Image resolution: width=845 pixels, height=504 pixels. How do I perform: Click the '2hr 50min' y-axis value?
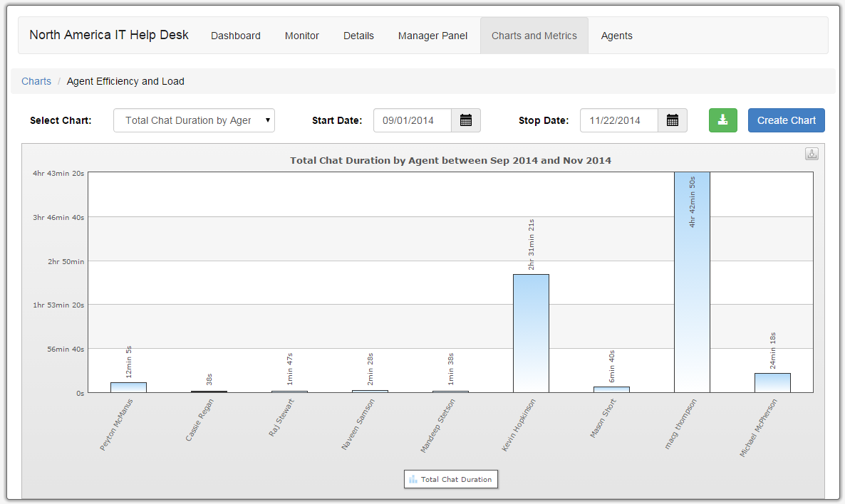point(66,262)
